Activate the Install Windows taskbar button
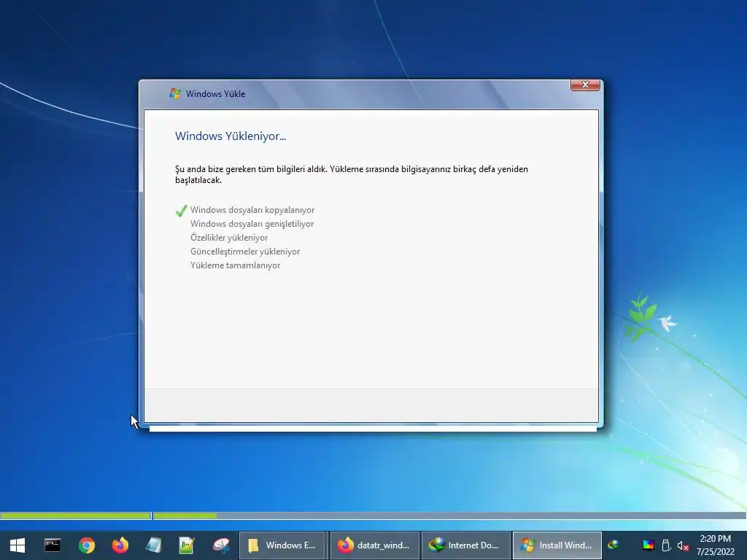747x560 pixels. coord(557,545)
